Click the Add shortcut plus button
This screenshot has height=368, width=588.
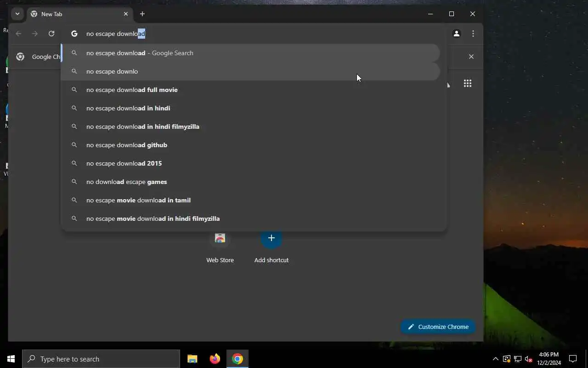coord(271,238)
